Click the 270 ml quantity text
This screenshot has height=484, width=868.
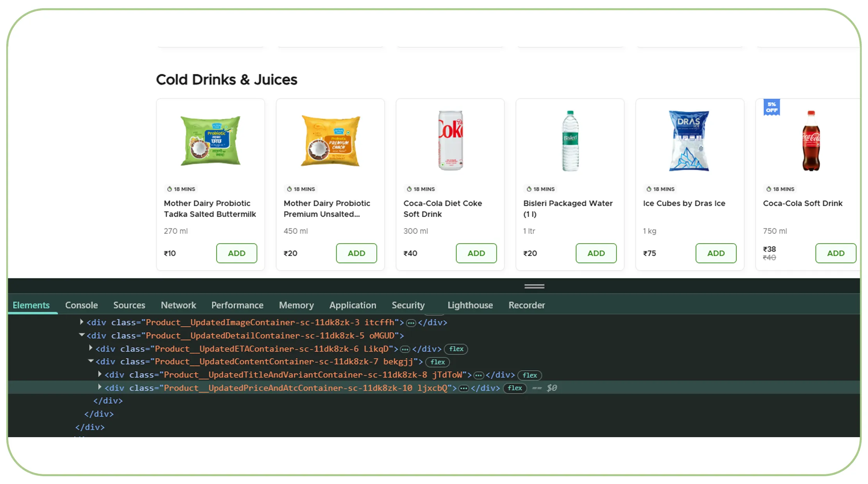176,231
